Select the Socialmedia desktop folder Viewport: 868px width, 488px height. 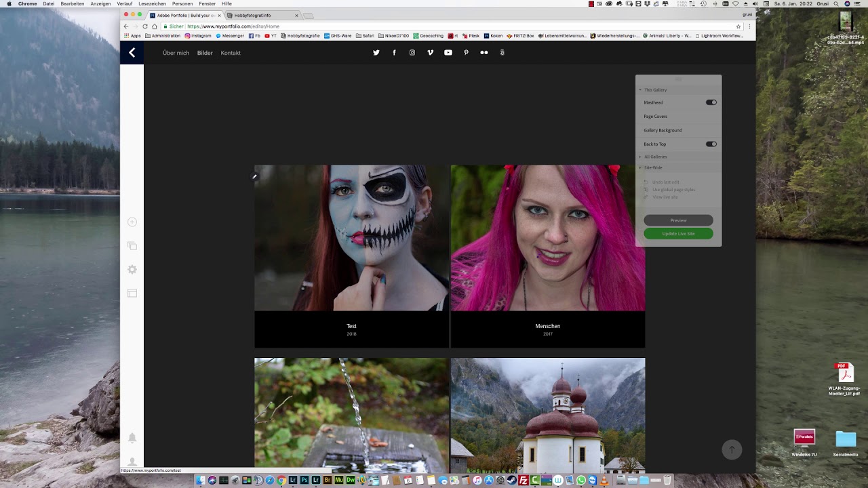pos(846,443)
